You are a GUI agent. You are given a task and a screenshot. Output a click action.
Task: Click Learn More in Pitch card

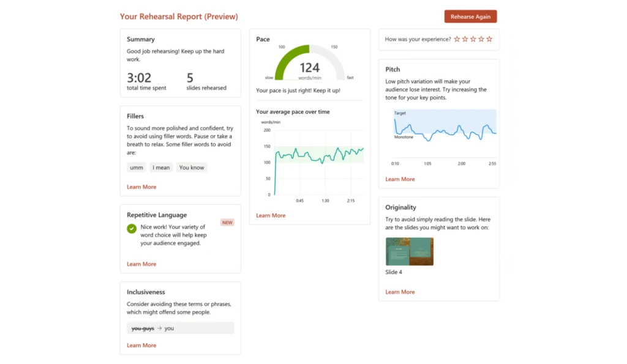pyautogui.click(x=400, y=179)
